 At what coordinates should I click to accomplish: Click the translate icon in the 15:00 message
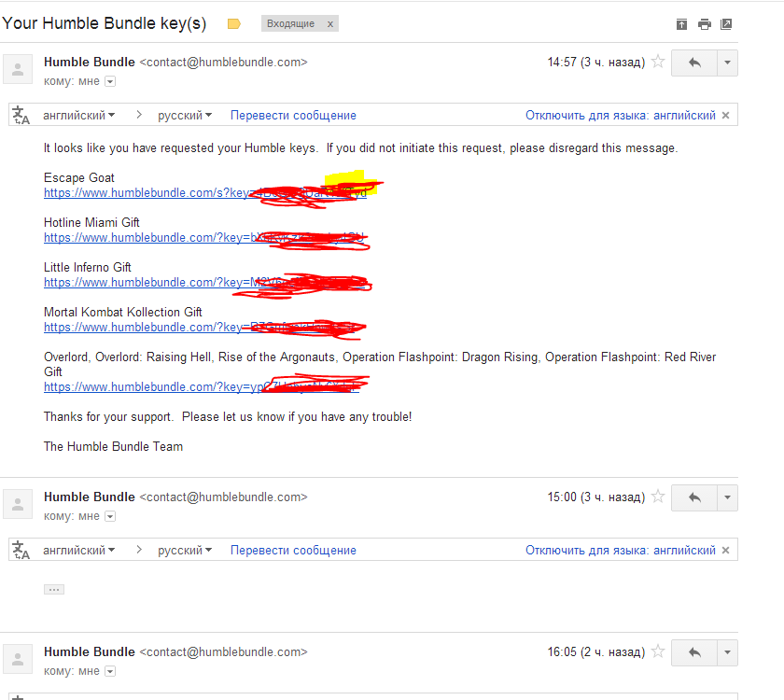click(21, 550)
